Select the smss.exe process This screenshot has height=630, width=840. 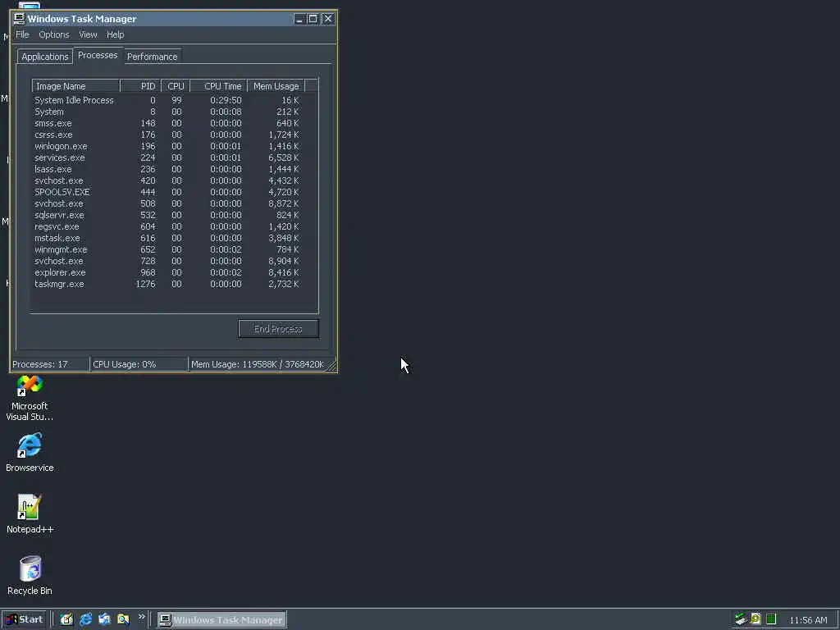click(x=167, y=123)
